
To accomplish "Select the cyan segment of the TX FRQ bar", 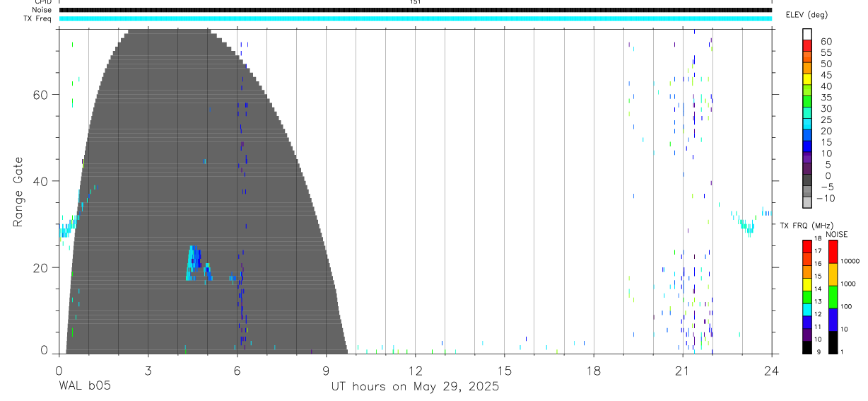I will point(807,309).
